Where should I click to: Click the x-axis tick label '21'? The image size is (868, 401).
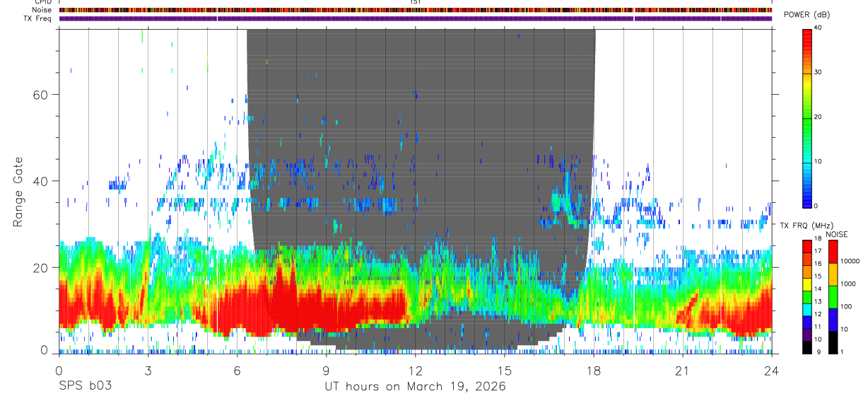(683, 371)
